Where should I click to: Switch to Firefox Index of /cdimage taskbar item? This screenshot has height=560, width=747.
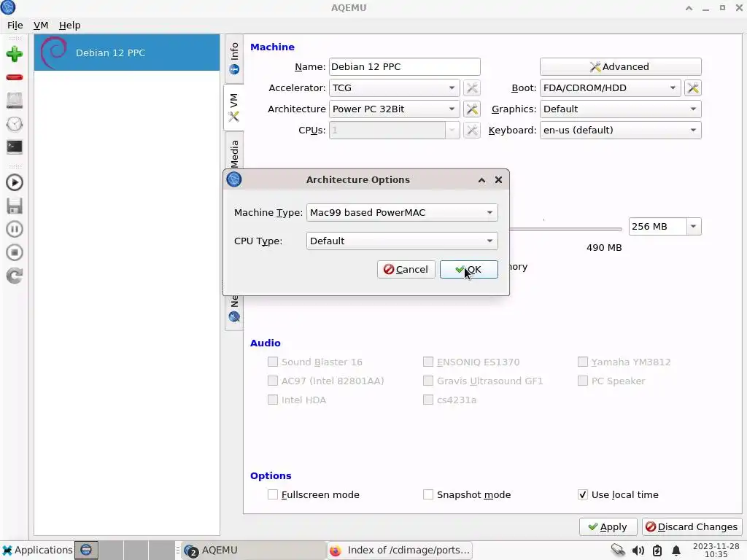[x=399, y=550]
